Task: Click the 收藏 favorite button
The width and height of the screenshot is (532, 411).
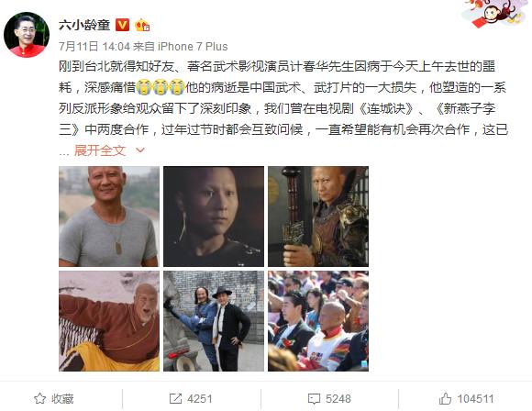Action: point(53,398)
